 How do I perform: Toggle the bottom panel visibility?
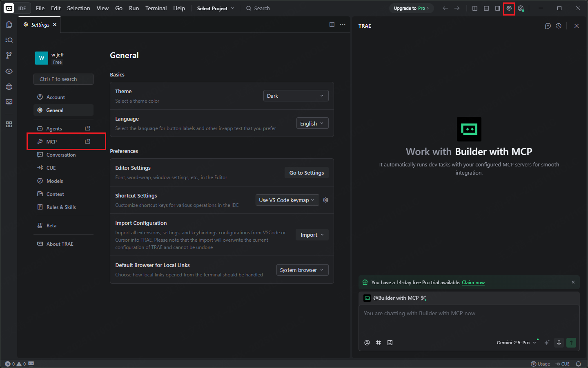click(486, 8)
